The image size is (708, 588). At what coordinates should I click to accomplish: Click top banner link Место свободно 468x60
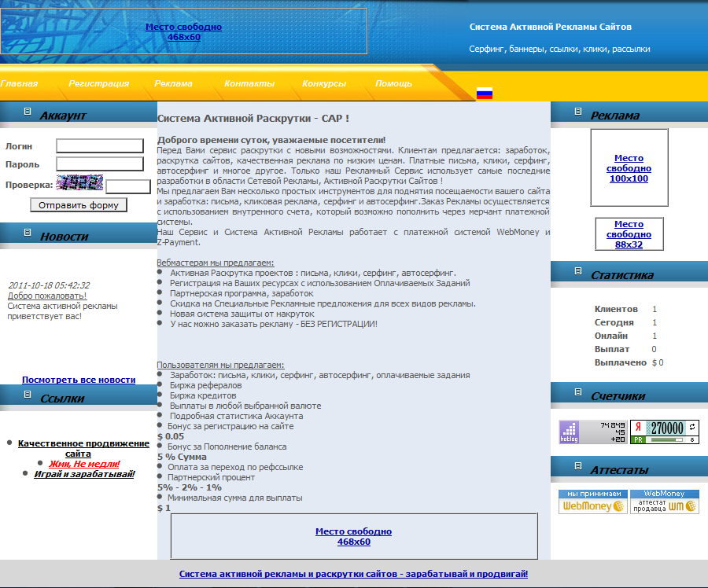[184, 31]
